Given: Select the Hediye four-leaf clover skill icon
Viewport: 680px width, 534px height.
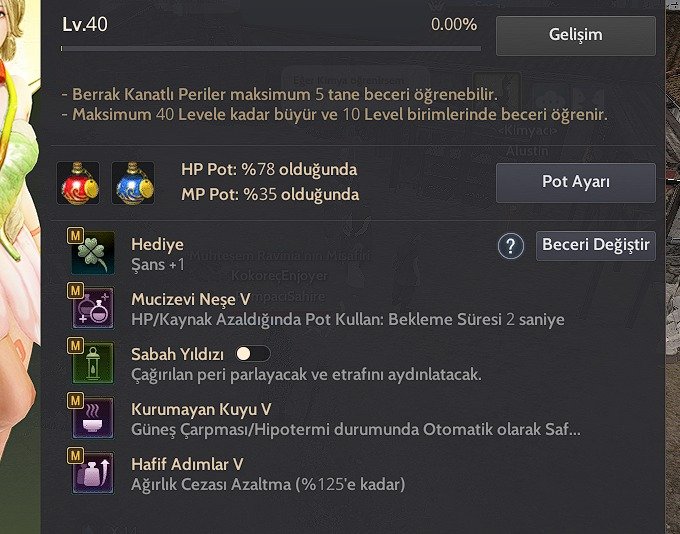Looking at the screenshot, I should tap(93, 253).
